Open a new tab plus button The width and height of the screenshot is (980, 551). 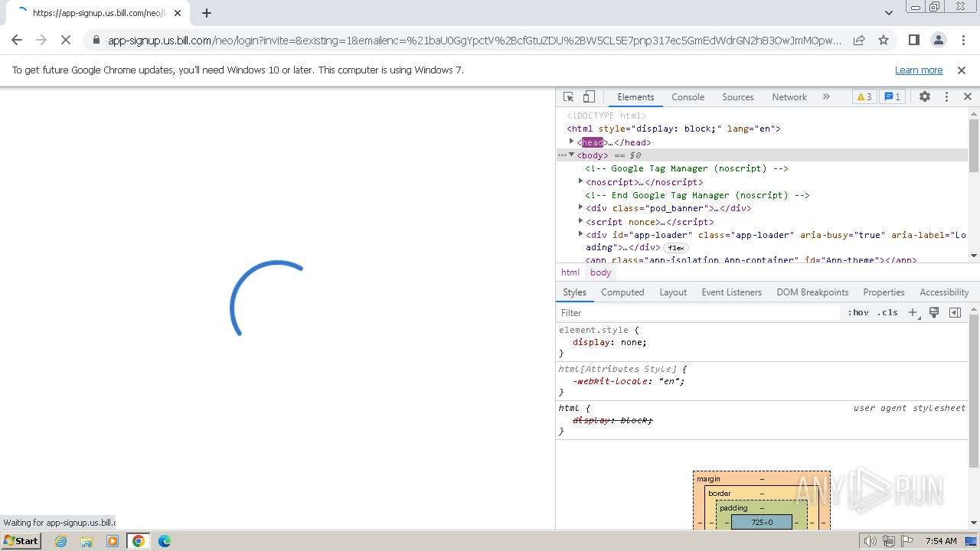tap(207, 12)
